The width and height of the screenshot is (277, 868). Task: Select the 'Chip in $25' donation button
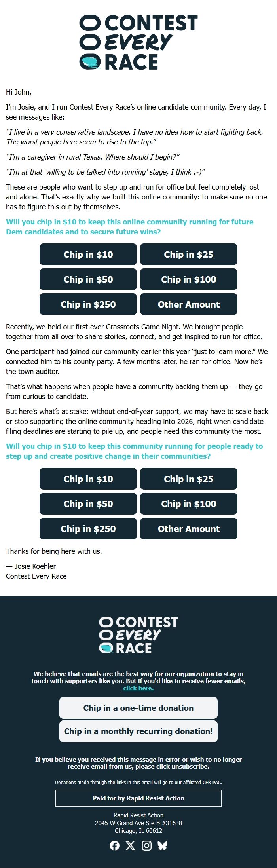(189, 255)
